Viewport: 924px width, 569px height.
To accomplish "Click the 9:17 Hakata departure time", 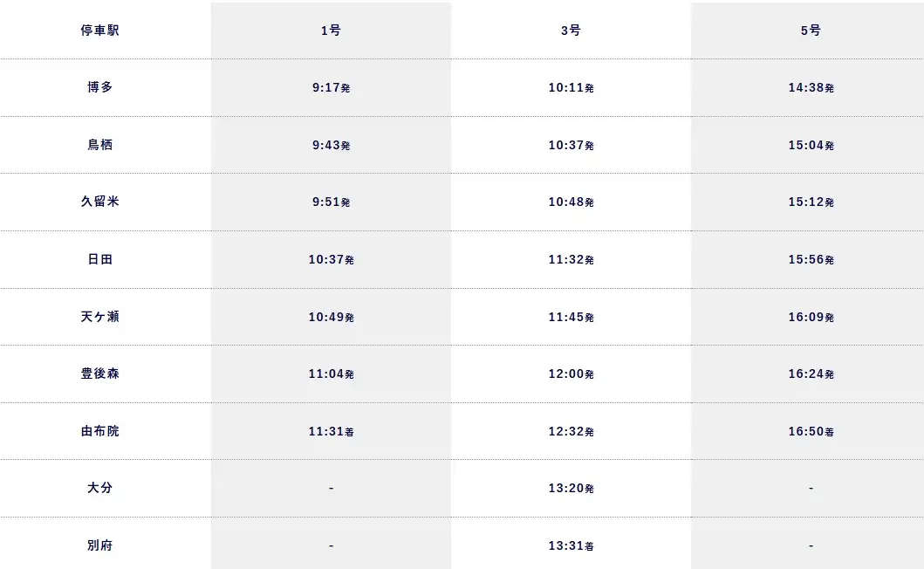I will (331, 87).
